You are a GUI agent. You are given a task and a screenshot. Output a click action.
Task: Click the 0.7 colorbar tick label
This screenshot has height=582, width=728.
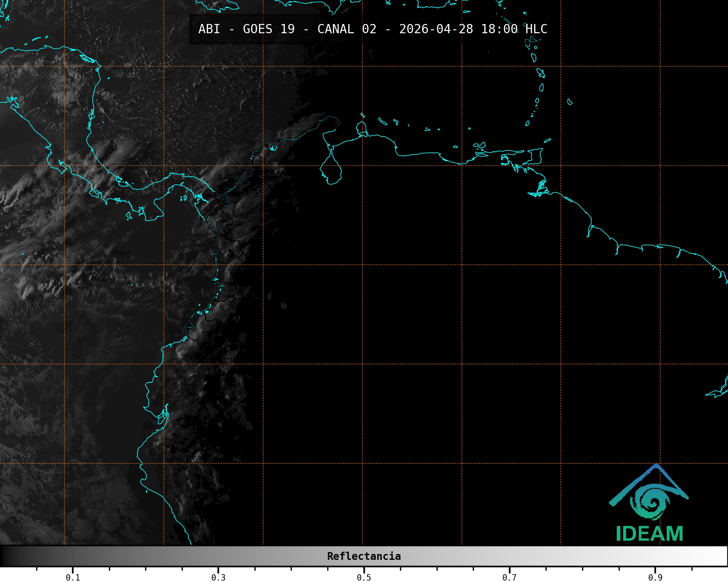pyautogui.click(x=509, y=577)
